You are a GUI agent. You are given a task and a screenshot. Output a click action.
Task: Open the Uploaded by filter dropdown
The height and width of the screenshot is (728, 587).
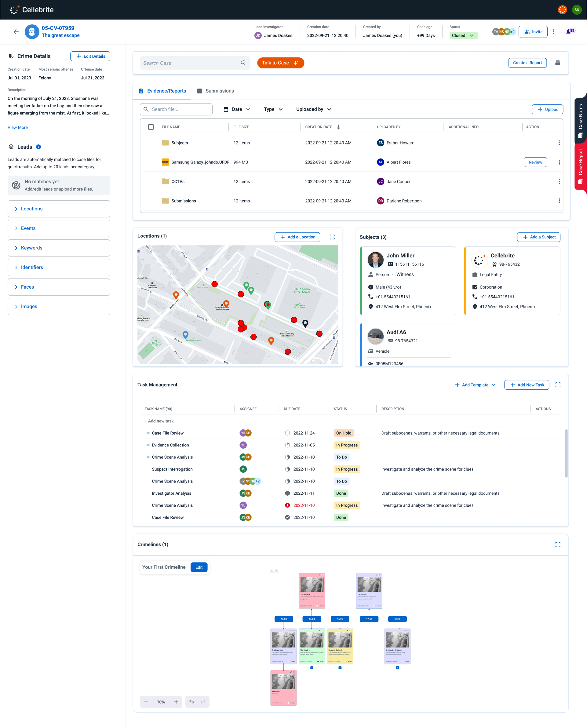pos(313,109)
